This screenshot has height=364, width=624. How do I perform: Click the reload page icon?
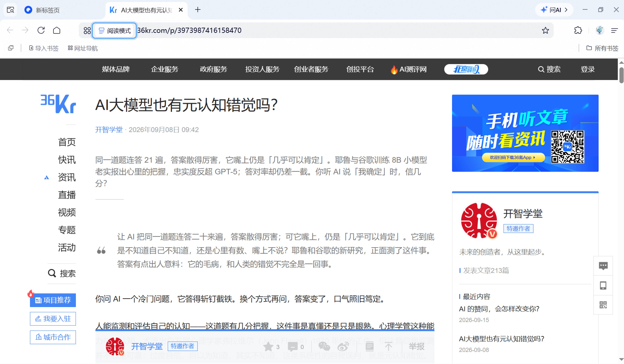(41, 30)
